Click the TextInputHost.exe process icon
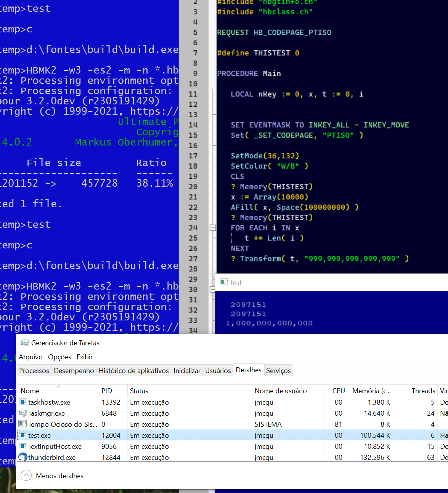 [23, 447]
